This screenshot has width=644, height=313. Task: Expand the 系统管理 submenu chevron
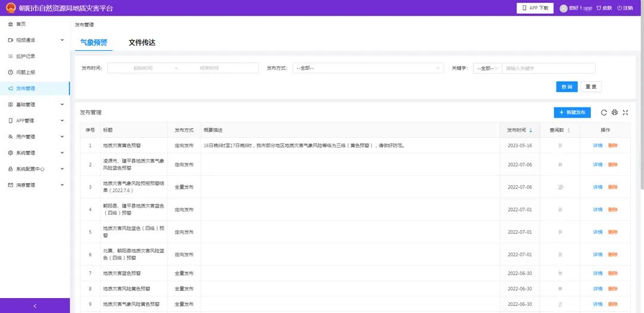coord(62,153)
